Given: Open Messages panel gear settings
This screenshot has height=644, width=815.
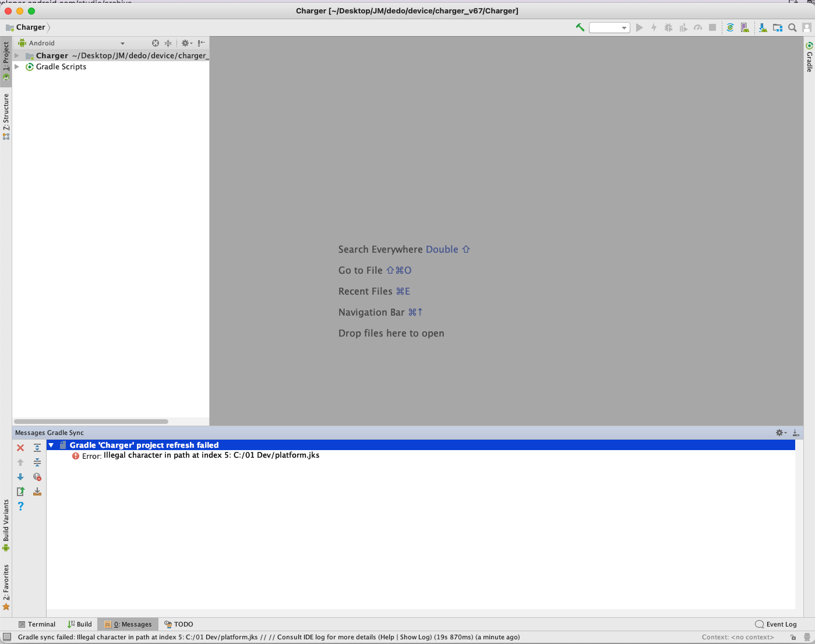Looking at the screenshot, I should coord(781,433).
